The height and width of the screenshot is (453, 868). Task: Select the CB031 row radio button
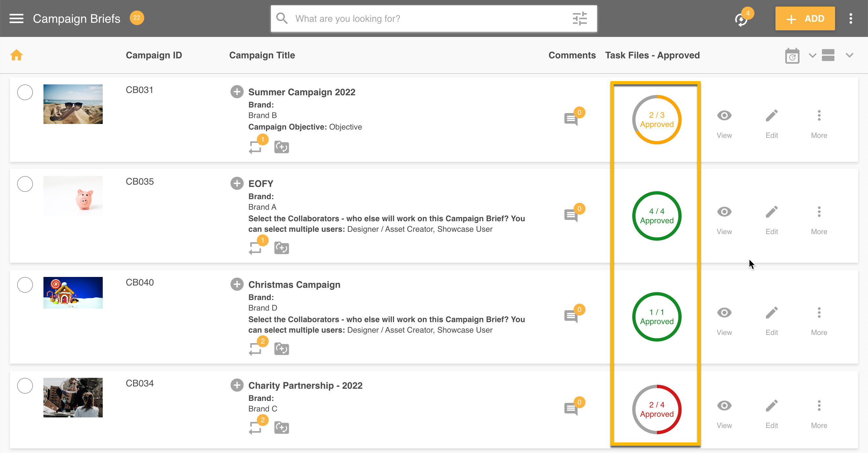coord(25,92)
